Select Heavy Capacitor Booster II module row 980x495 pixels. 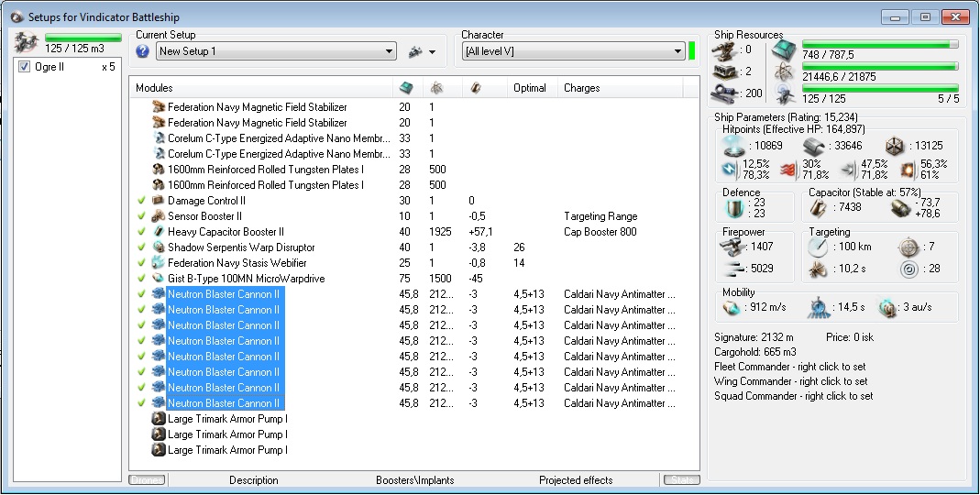(x=226, y=232)
